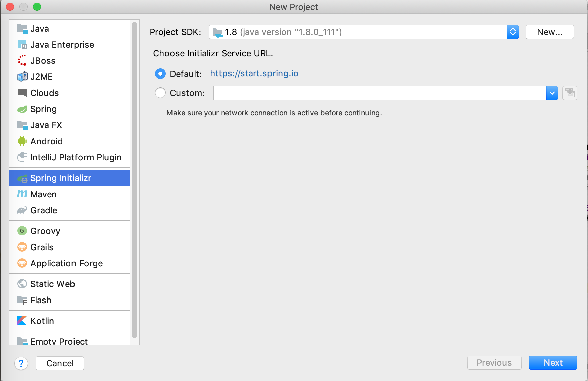The height and width of the screenshot is (381, 588).
Task: Select the J2ME entry
Action: point(69,77)
